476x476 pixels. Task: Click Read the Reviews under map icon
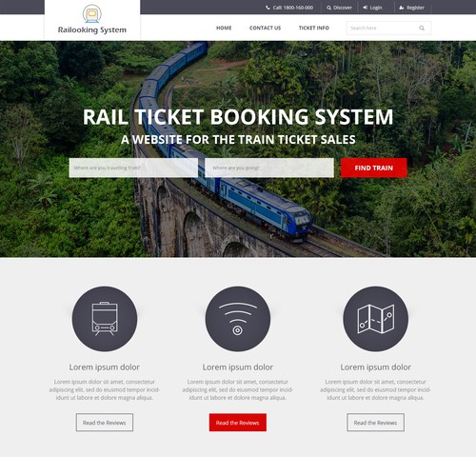tap(375, 423)
